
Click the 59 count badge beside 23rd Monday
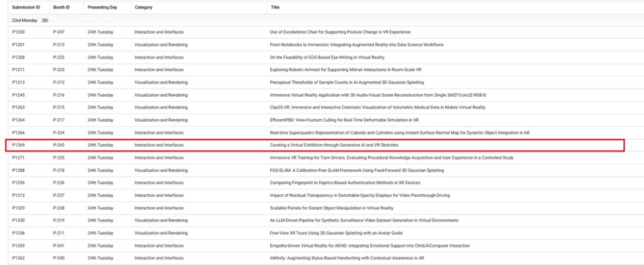pyautogui.click(x=44, y=20)
